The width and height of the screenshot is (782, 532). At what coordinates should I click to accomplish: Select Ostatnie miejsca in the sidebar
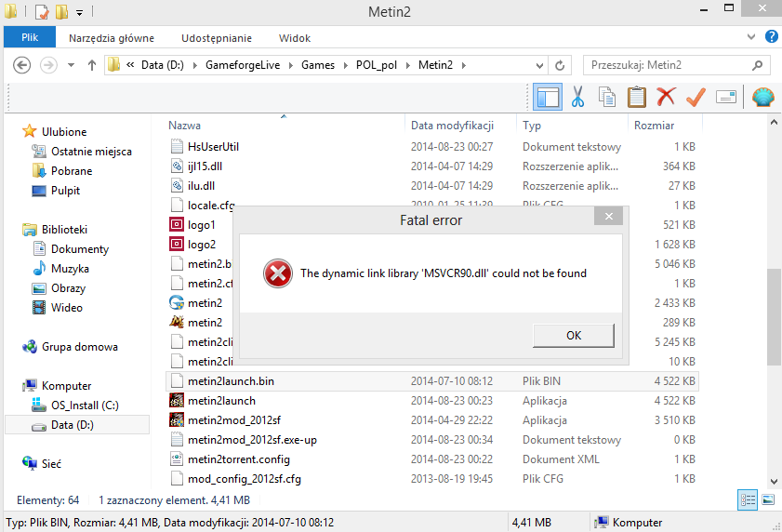pos(91,152)
